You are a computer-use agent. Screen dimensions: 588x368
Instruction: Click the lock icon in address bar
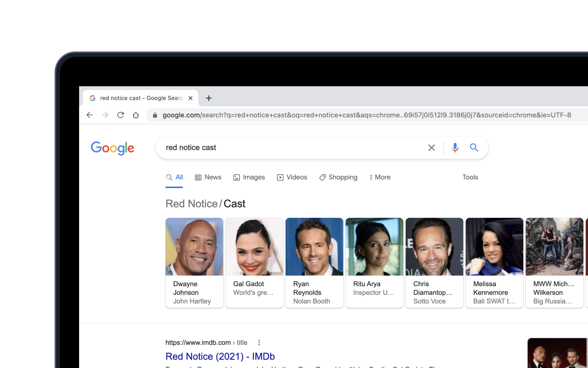coord(155,115)
